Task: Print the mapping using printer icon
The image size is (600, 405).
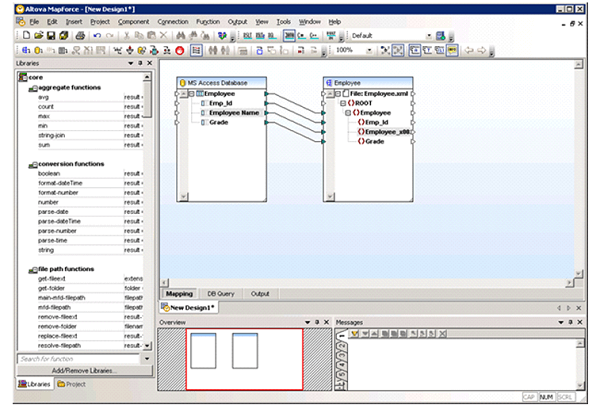Action: point(80,36)
